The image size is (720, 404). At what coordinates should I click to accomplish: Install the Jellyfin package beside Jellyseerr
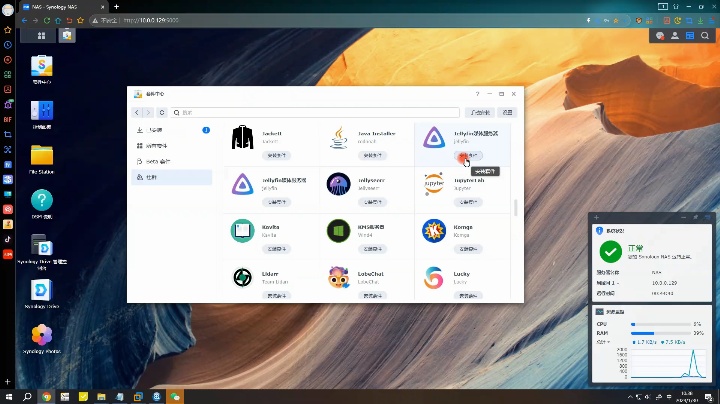click(276, 202)
